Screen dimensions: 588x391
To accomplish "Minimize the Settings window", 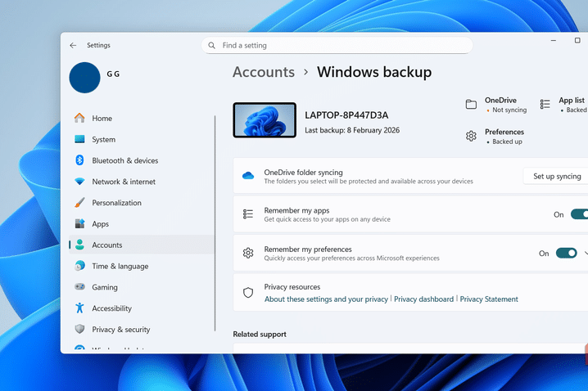I will click(x=553, y=40).
